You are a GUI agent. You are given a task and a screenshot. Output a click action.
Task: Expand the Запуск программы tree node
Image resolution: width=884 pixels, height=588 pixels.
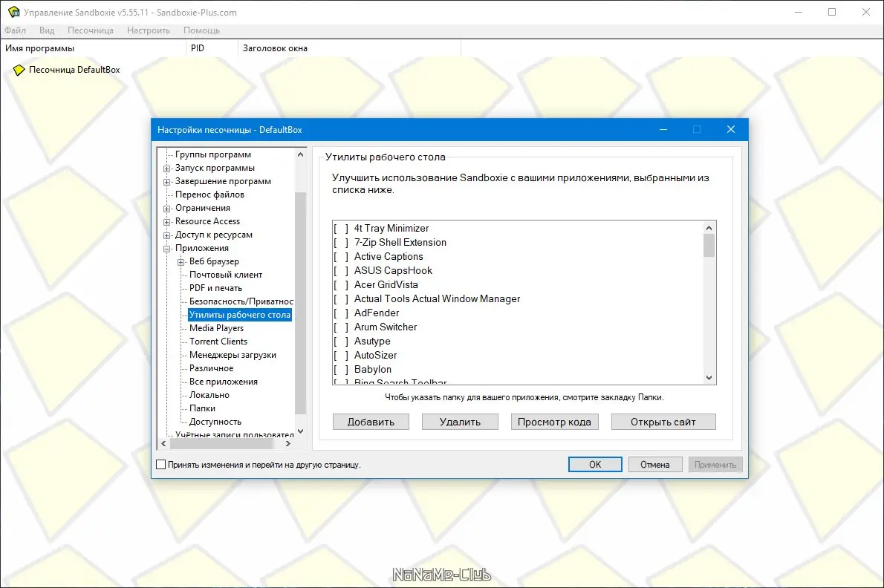(x=167, y=169)
